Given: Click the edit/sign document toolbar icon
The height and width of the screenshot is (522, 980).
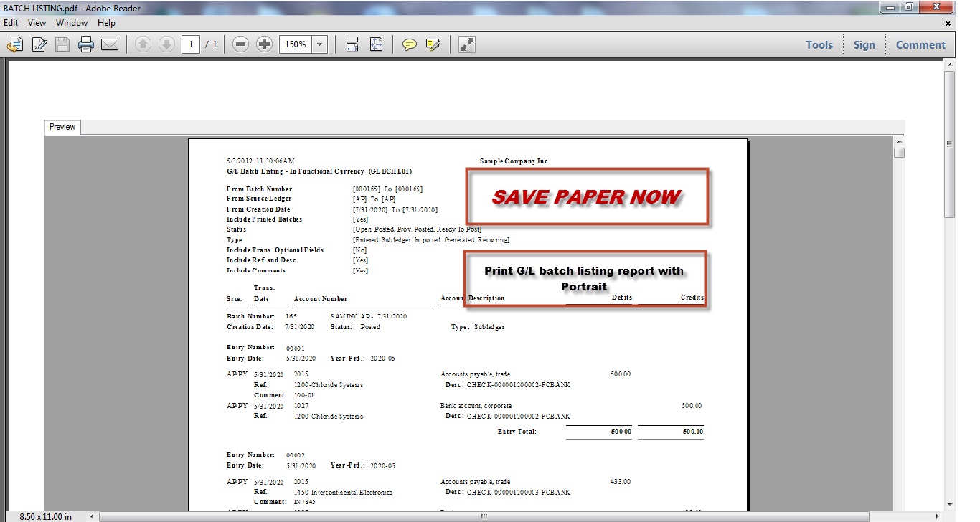Looking at the screenshot, I should click(39, 44).
